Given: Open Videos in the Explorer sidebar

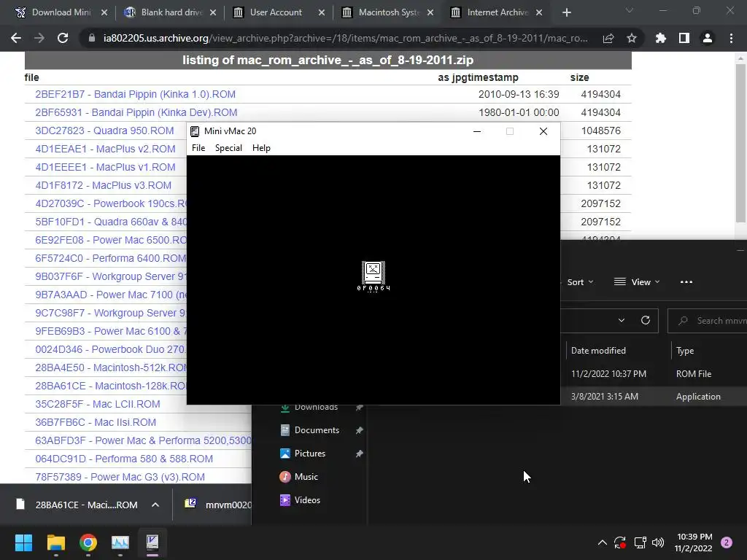Looking at the screenshot, I should pyautogui.click(x=307, y=500).
